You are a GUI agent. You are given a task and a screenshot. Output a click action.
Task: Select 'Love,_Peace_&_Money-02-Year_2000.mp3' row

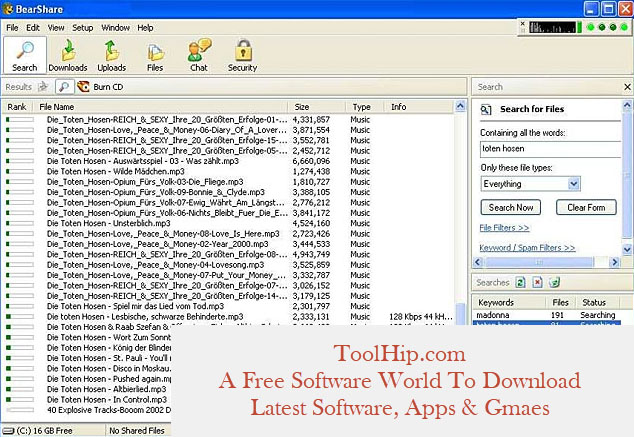coord(229,244)
